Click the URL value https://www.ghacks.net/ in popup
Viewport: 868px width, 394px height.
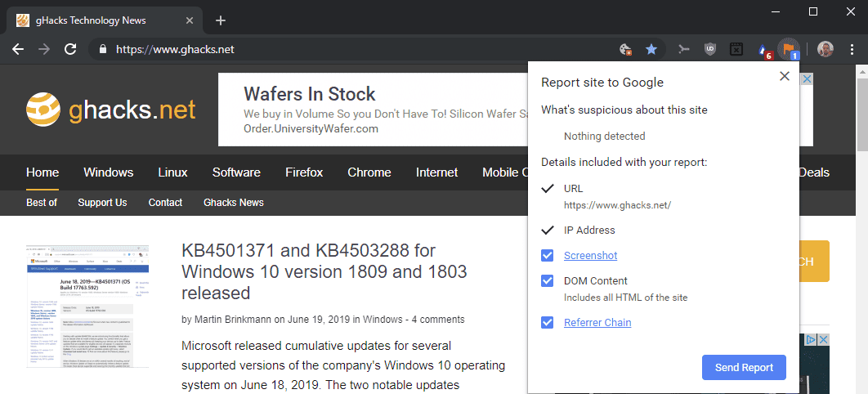[617, 205]
